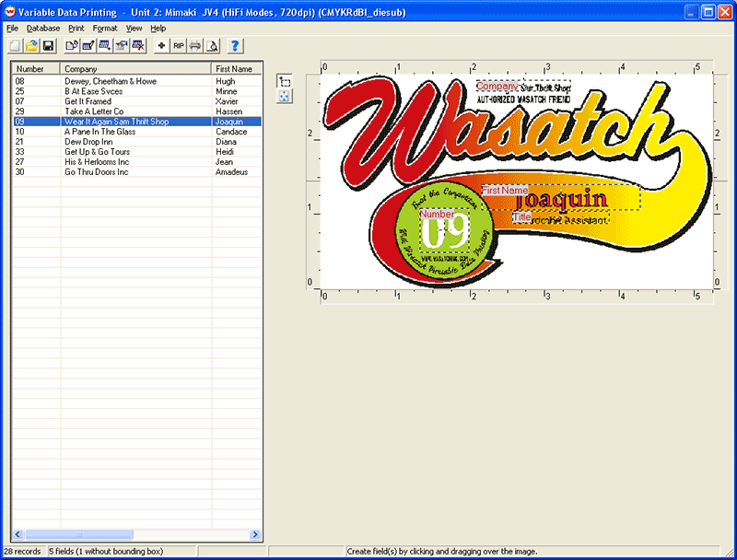Click the table-with-pencil edit icon
The height and width of the screenshot is (560, 737).
coord(88,46)
